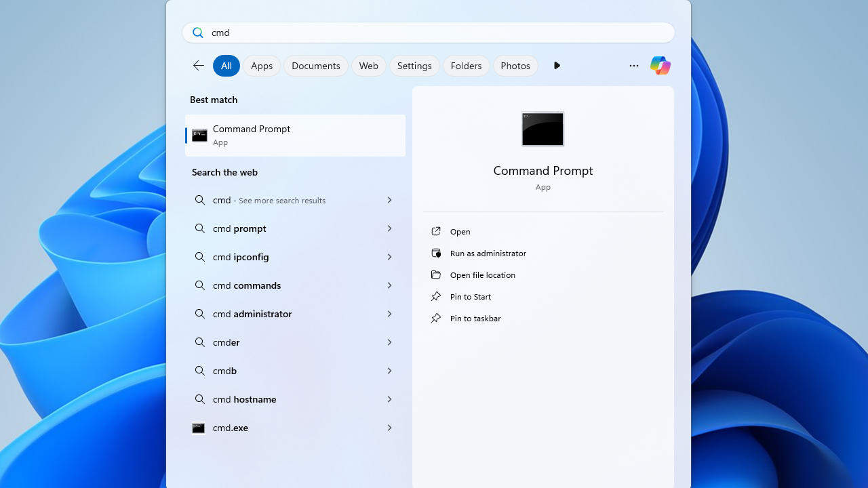
Task: Click the back arrow next to All filter
Action: click(199, 66)
